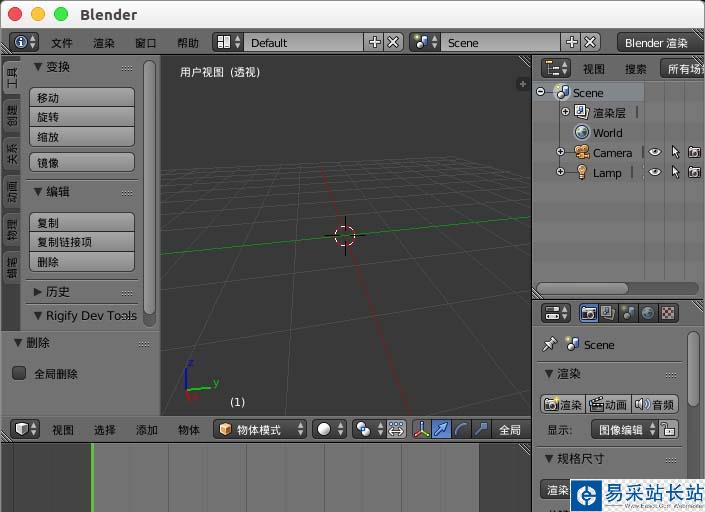This screenshot has height=512, width=705.
Task: Expand the 历史 panel
Action: tap(38, 292)
